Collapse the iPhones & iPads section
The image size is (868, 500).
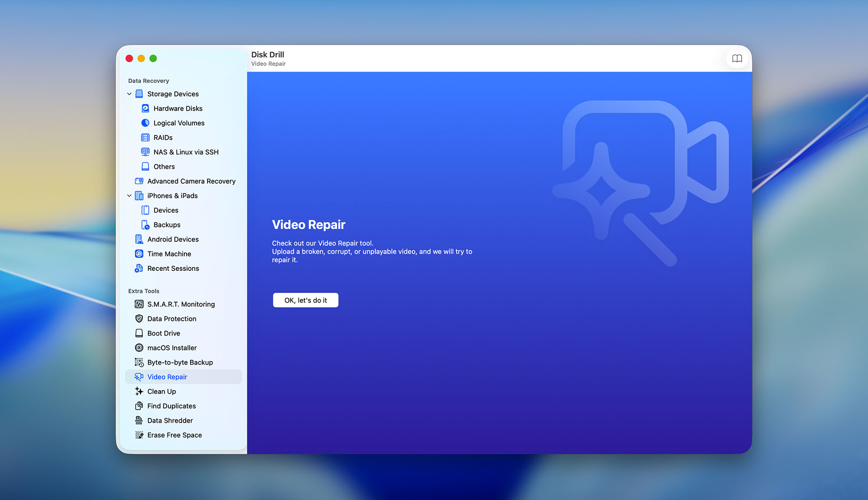[129, 195]
